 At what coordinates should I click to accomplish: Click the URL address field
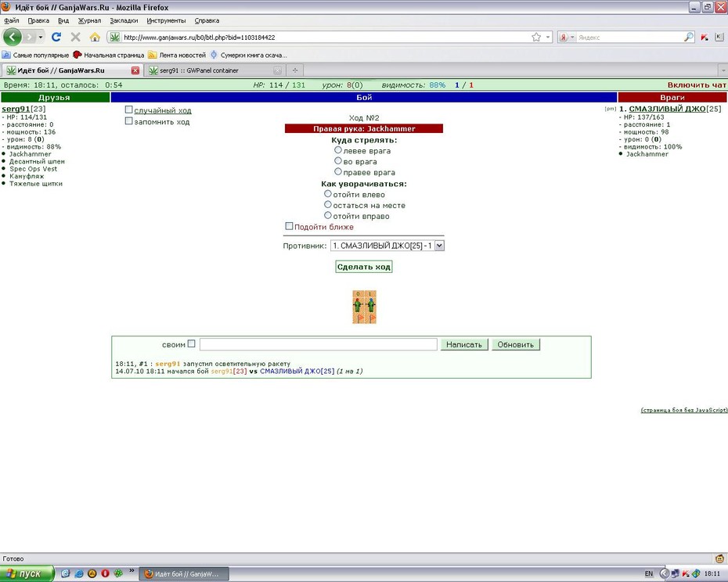pos(325,37)
